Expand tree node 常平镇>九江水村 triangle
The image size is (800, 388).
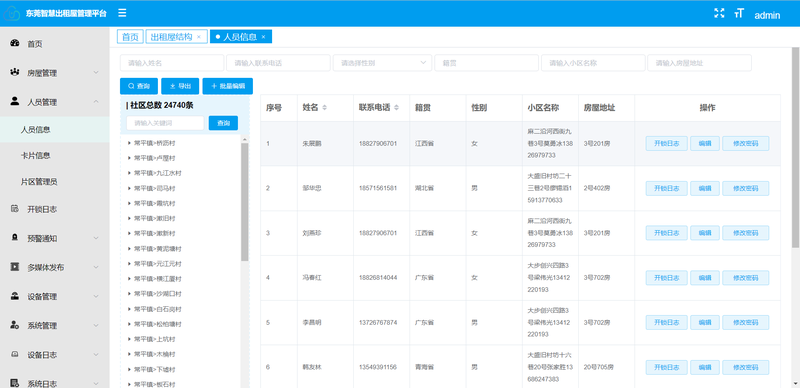click(x=130, y=173)
